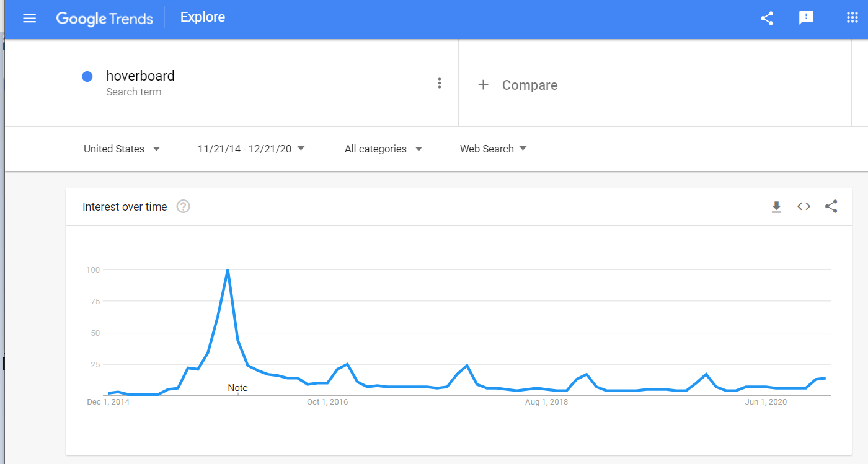The image size is (868, 464).
Task: Click the Explore header label
Action: pyautogui.click(x=203, y=17)
